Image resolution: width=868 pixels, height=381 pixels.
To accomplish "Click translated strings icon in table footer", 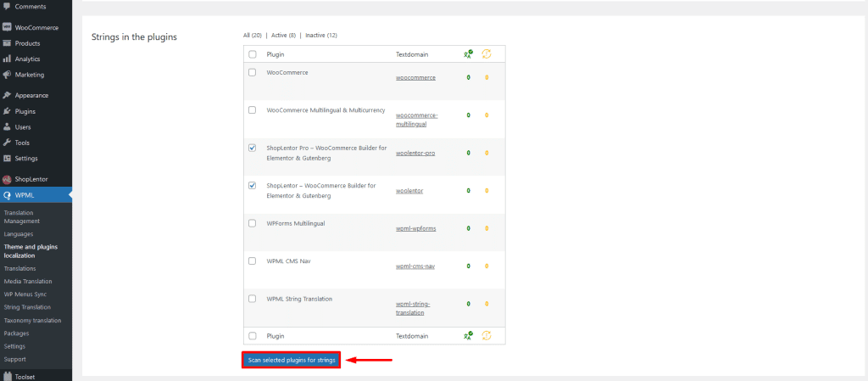I will (468, 335).
